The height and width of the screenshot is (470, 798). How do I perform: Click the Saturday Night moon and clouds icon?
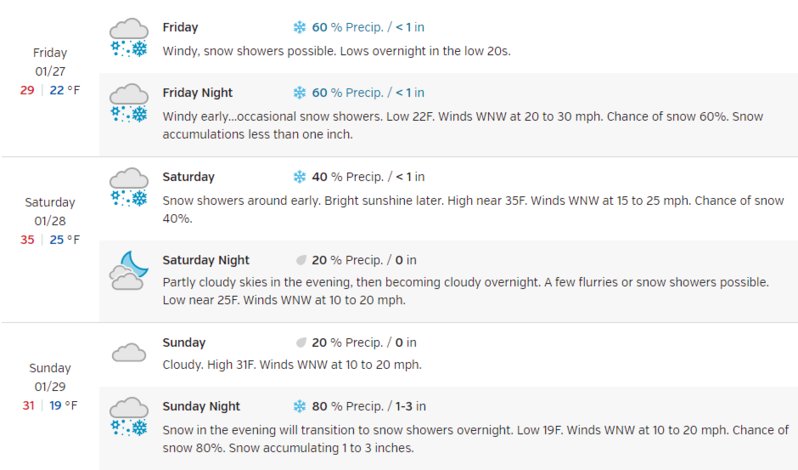[129, 270]
